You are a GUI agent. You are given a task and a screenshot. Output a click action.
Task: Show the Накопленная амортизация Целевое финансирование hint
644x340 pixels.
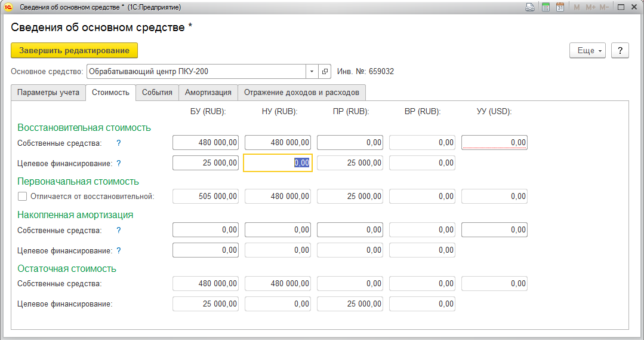pyautogui.click(x=118, y=250)
